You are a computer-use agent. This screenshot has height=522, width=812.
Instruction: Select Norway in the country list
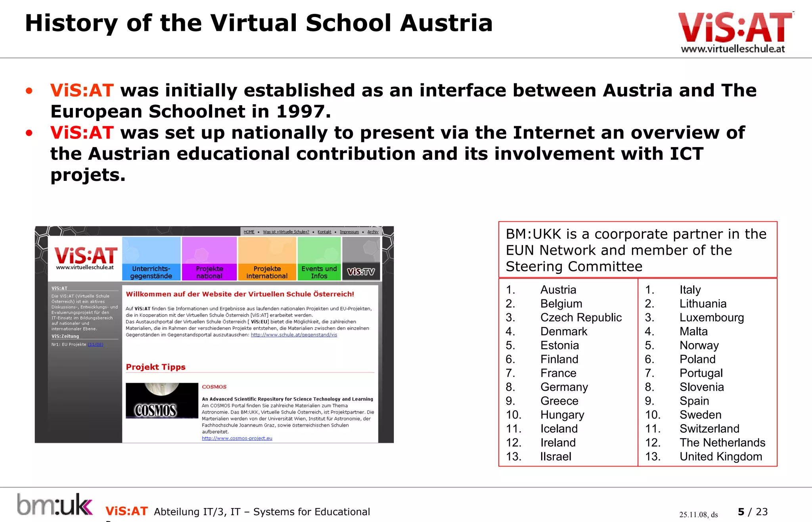click(699, 345)
